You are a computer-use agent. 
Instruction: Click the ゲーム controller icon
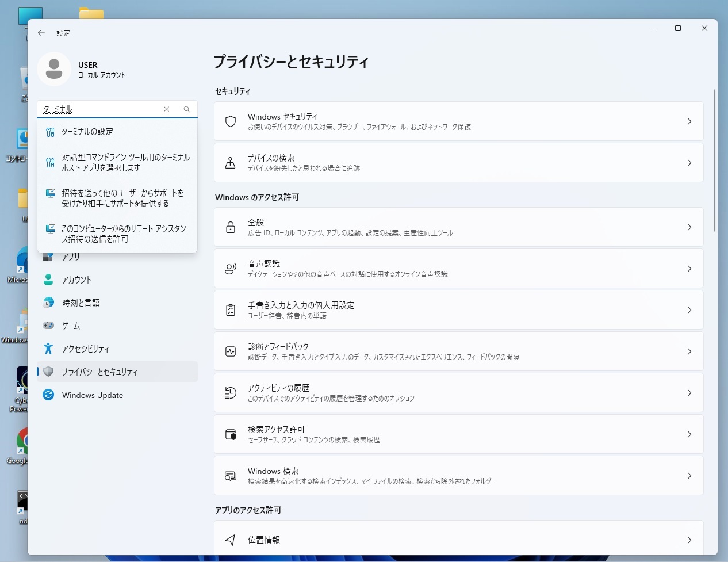coord(48,326)
